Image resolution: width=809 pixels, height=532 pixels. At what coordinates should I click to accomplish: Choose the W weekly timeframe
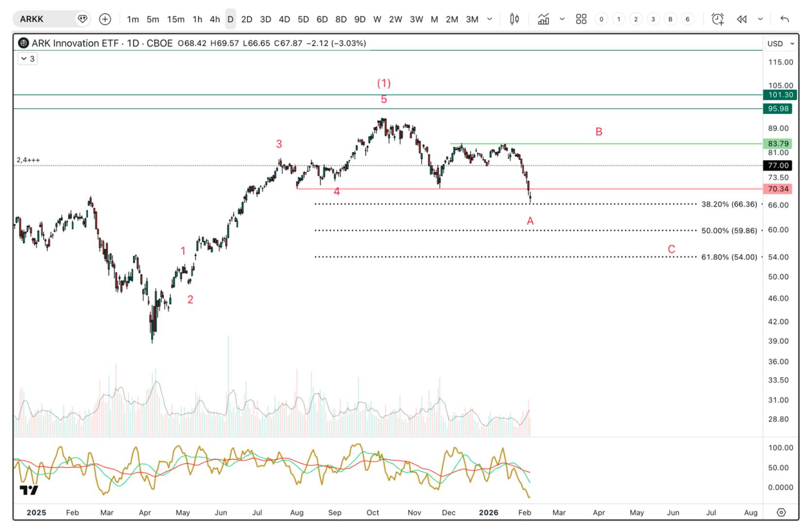(377, 19)
